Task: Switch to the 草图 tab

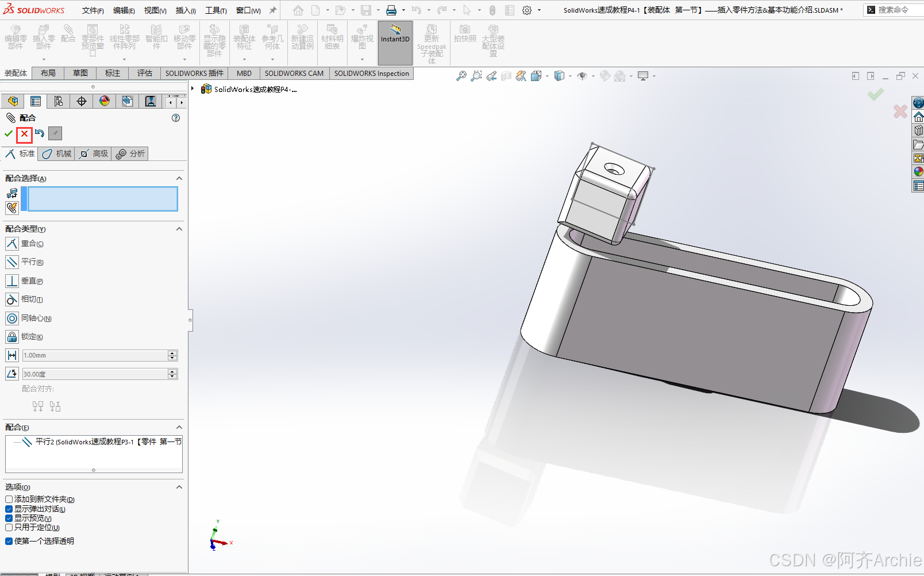Action: point(80,73)
